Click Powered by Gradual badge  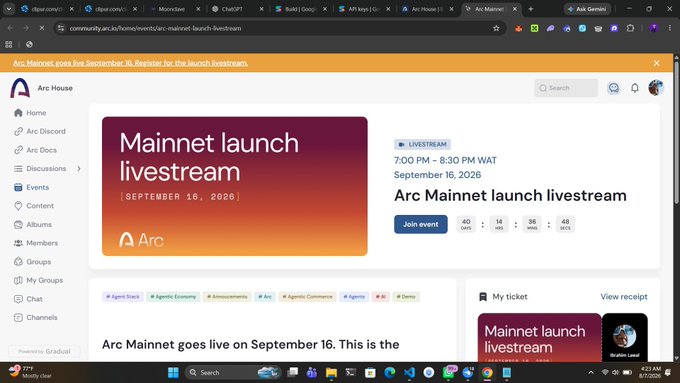click(x=45, y=351)
